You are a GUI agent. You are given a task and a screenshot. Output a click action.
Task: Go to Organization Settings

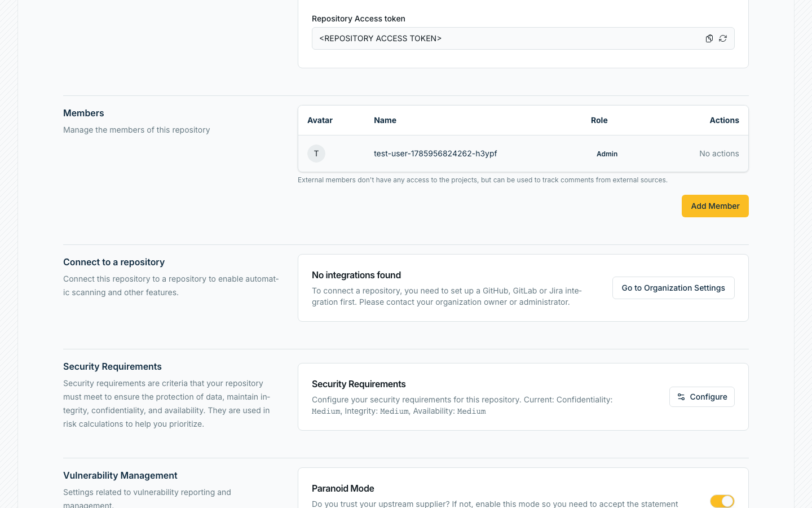tap(673, 288)
